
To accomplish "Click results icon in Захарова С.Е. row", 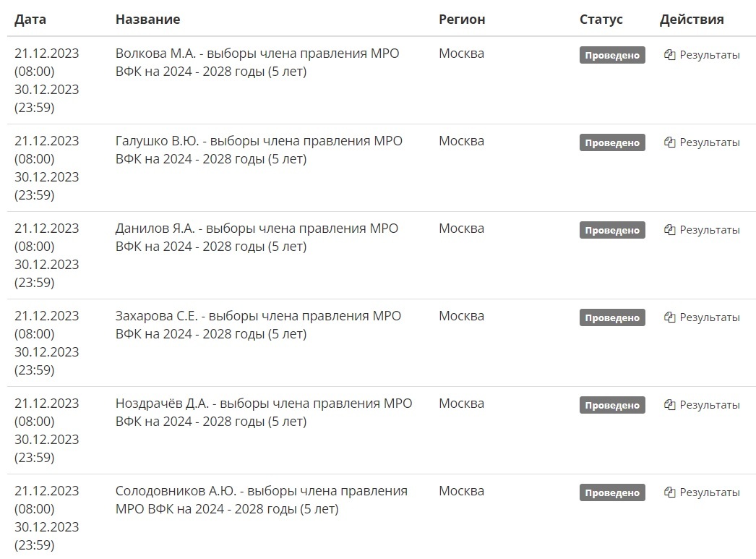I will [x=669, y=317].
